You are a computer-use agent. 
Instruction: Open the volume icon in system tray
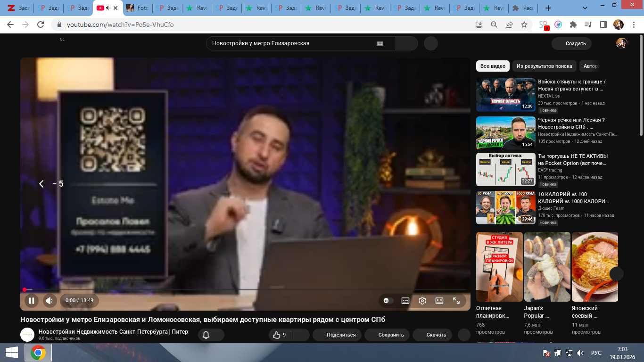580,353
